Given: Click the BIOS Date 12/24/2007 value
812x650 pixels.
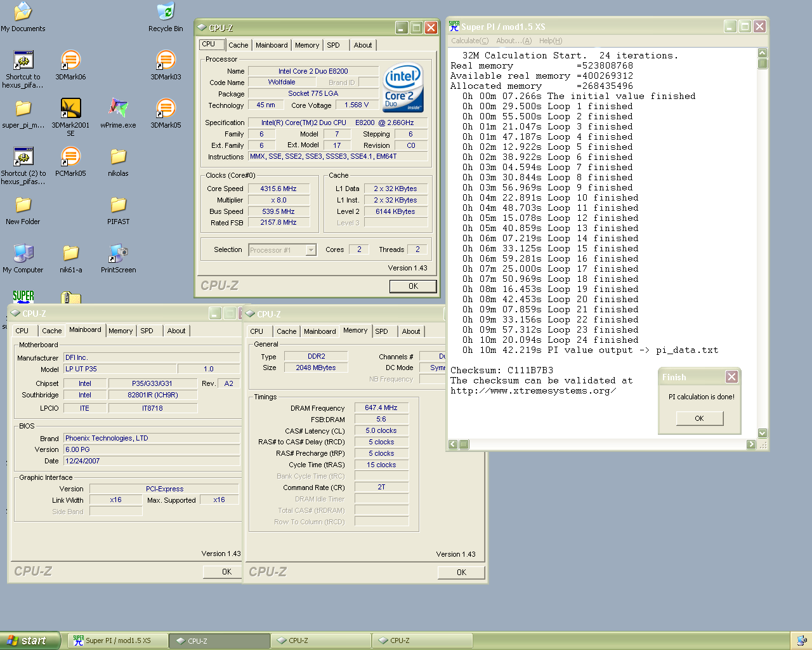Looking at the screenshot, I should 152,461.
